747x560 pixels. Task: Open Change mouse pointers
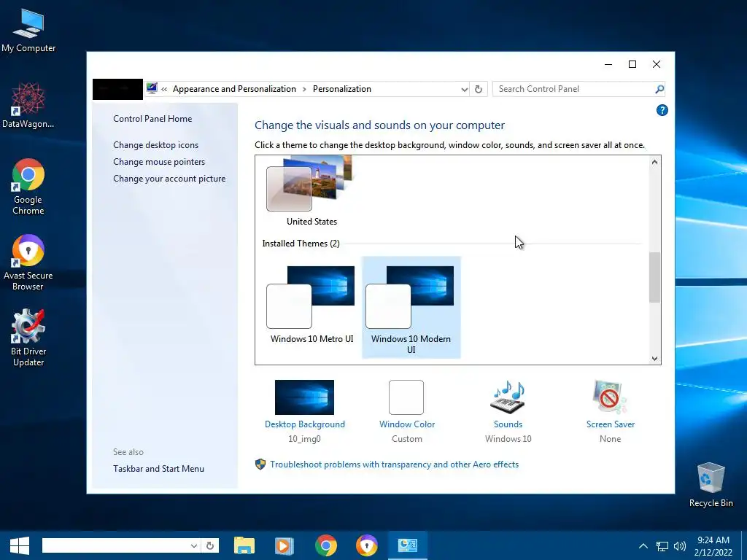click(x=159, y=162)
